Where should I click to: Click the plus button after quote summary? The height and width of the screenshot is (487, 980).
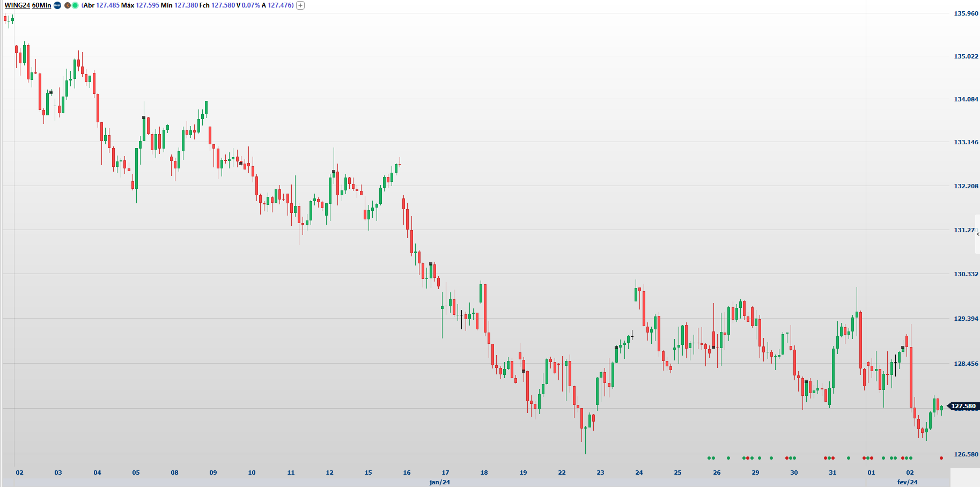click(300, 5)
